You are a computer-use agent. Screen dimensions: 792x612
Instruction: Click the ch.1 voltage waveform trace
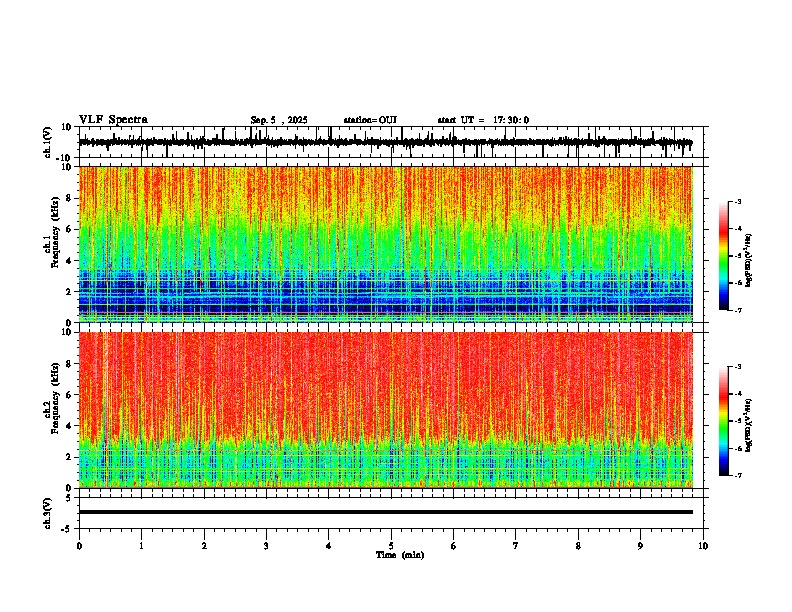(385, 142)
